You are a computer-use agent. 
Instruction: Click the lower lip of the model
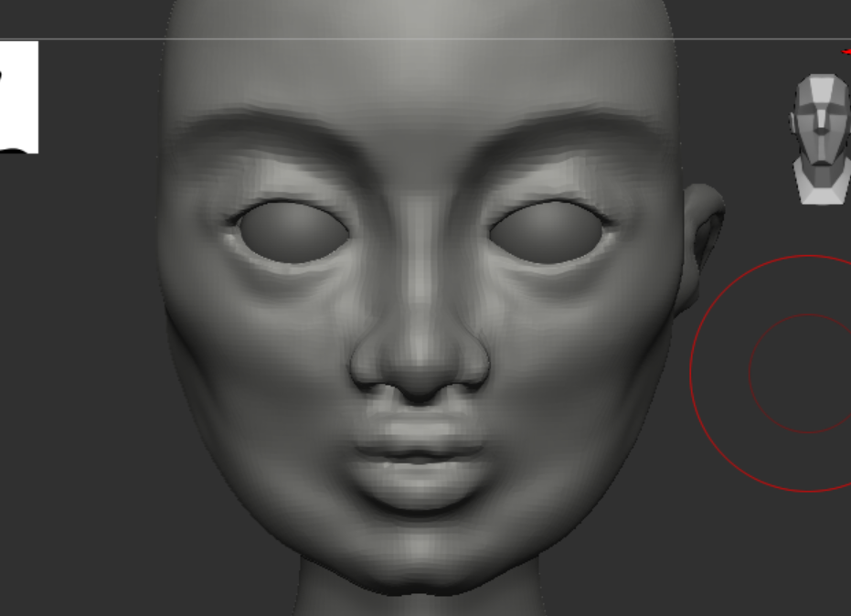[419, 483]
